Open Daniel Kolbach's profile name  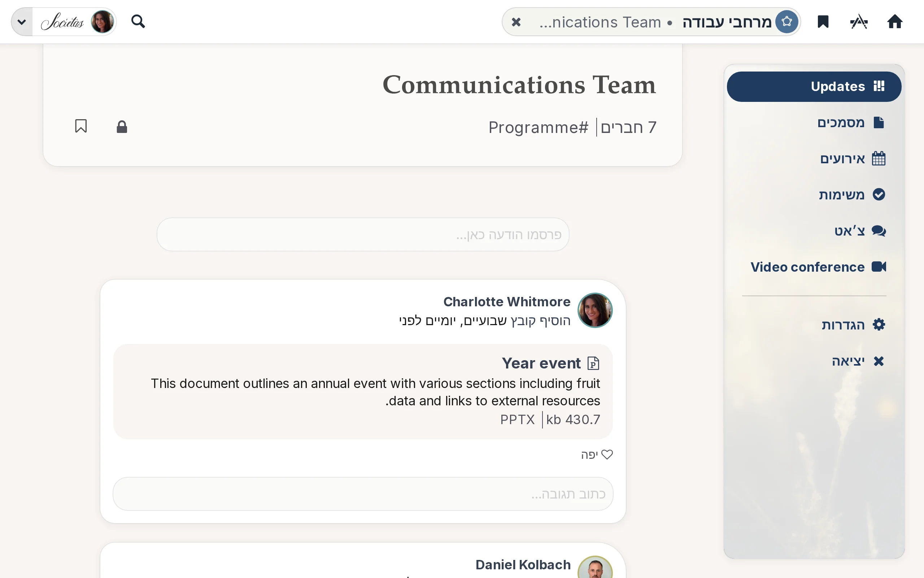523,565
